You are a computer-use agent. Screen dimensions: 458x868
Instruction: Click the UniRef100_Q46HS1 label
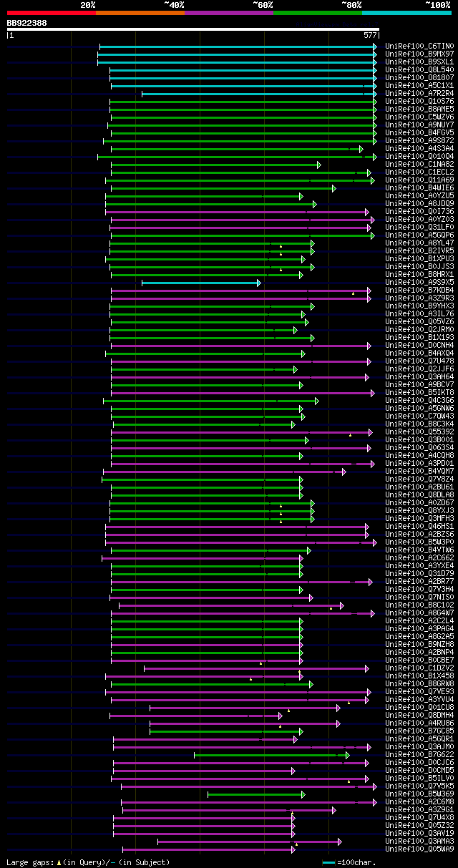pos(419,527)
